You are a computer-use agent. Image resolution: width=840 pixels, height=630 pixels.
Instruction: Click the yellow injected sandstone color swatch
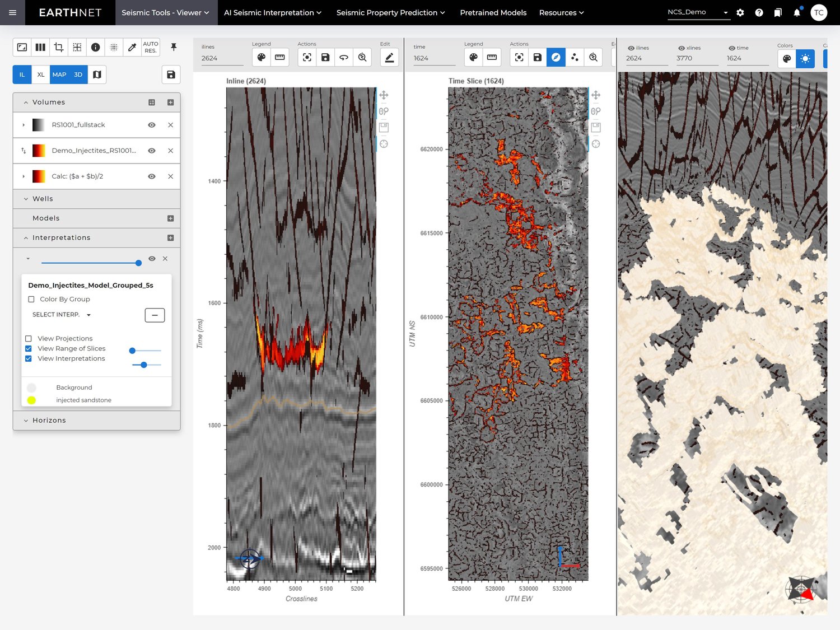coord(32,400)
